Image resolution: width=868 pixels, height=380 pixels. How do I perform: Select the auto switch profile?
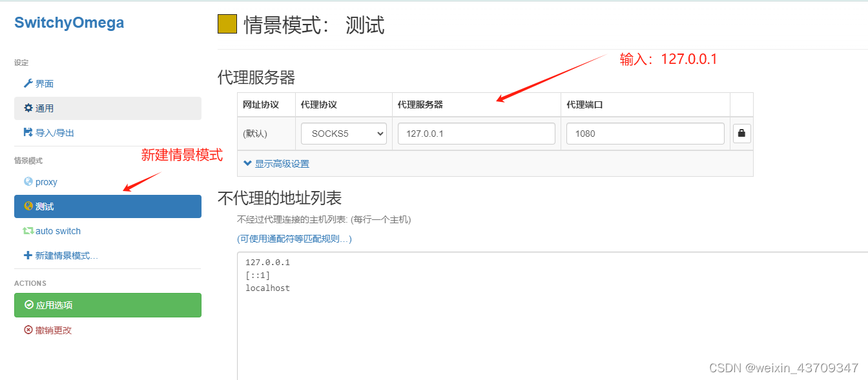[108, 231]
